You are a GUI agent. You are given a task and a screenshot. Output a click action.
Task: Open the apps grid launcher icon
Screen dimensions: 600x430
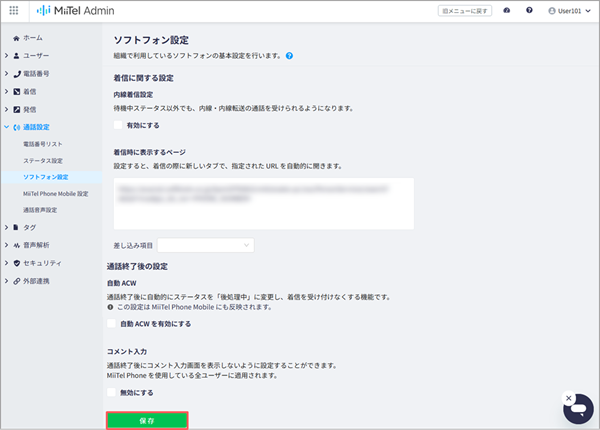point(14,11)
